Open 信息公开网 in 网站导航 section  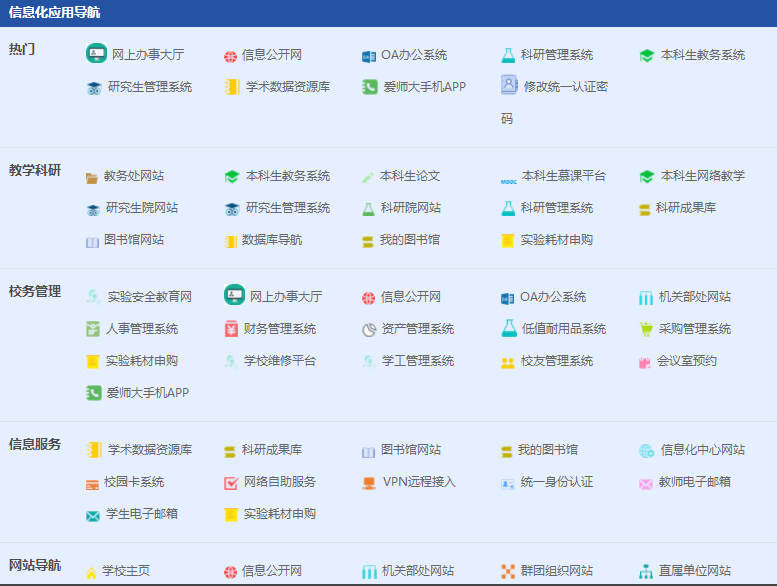tap(272, 571)
